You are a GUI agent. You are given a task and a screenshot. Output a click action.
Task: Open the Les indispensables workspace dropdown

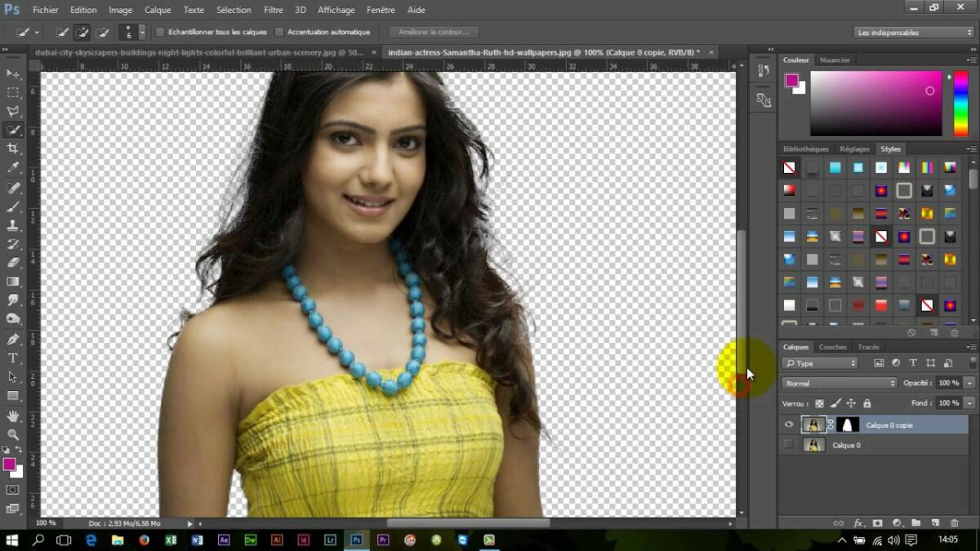(914, 33)
